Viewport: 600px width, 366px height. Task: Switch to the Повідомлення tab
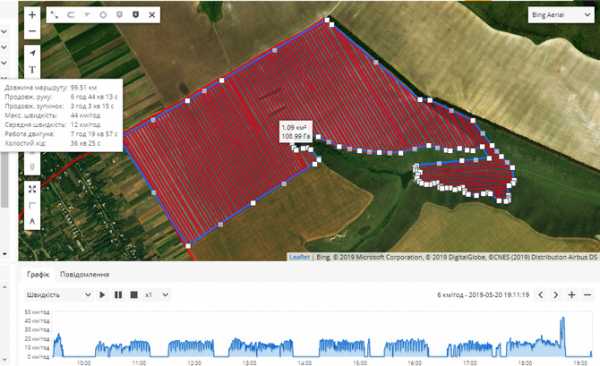click(85, 274)
